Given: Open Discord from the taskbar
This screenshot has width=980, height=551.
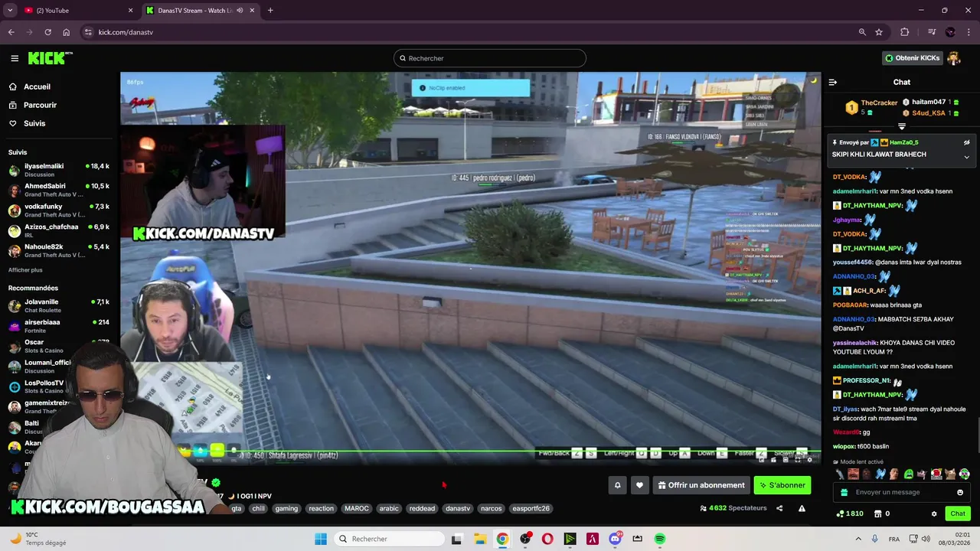Looking at the screenshot, I should click(615, 539).
